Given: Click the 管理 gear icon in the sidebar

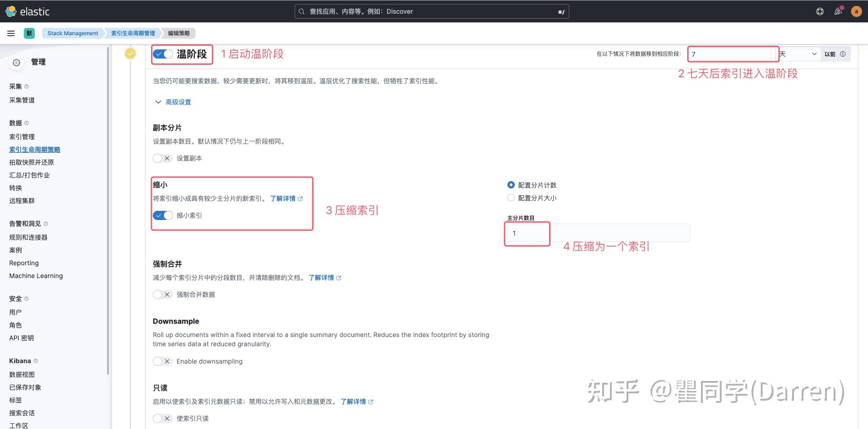Looking at the screenshot, I should pos(16,63).
